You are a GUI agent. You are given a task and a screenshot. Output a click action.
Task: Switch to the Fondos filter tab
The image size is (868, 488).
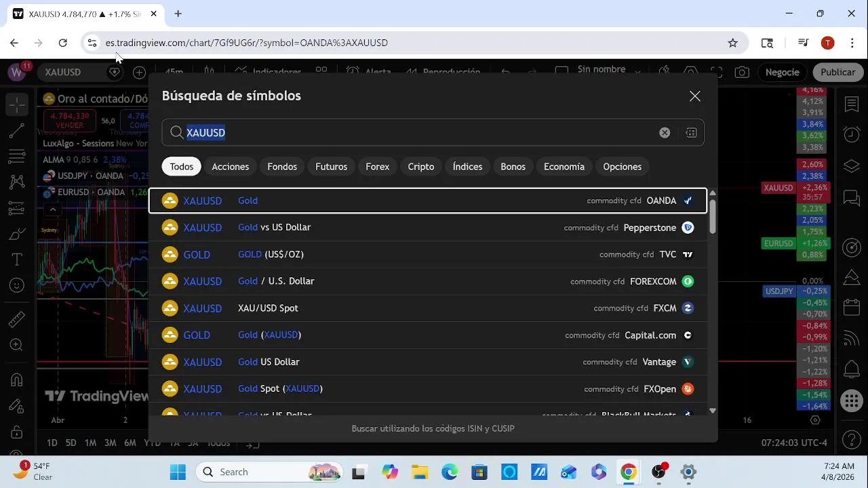(x=282, y=167)
